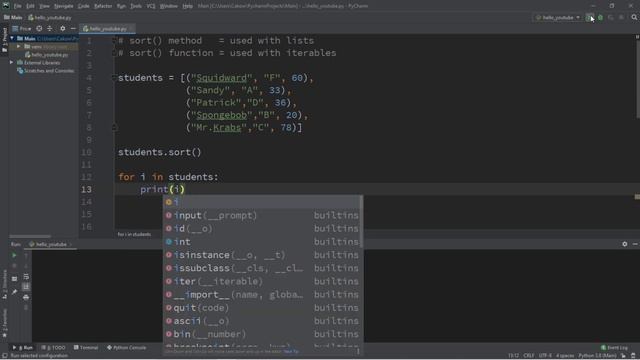The width and height of the screenshot is (640, 360).
Task: Hide the Project panel with the minus icon
Action: 73,29
